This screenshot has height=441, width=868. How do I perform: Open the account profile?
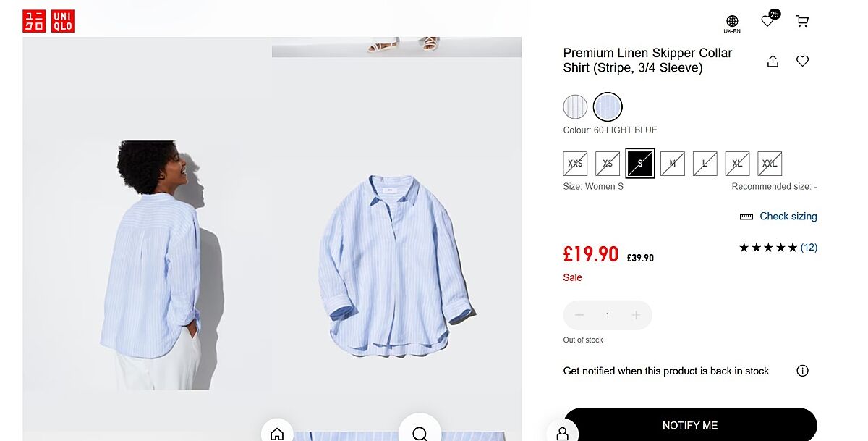tap(562, 433)
